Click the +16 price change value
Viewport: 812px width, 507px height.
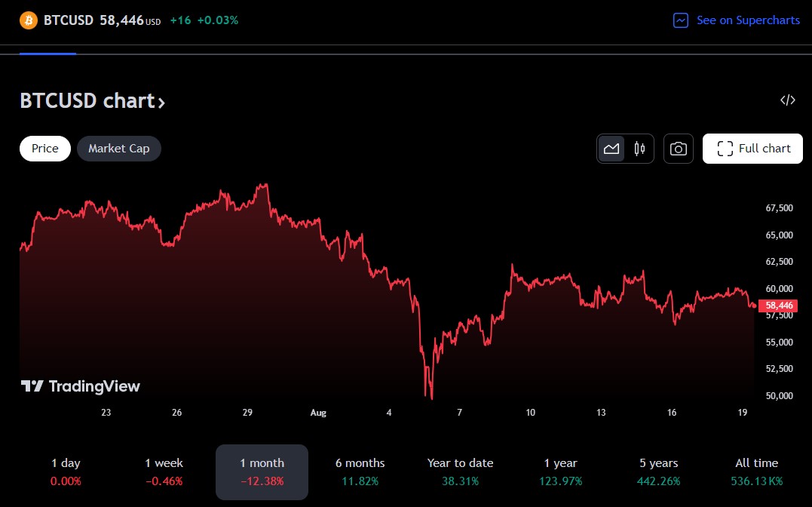tap(180, 20)
